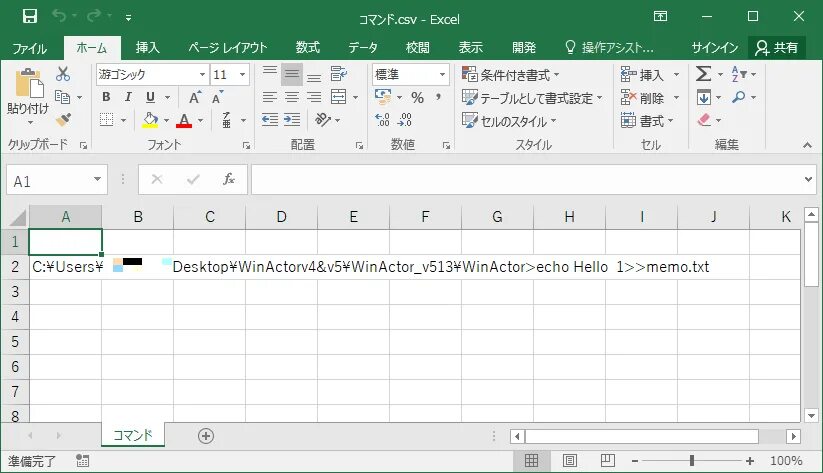Image resolution: width=823 pixels, height=473 pixels.
Task: Click the insert function fx button
Action: click(229, 180)
